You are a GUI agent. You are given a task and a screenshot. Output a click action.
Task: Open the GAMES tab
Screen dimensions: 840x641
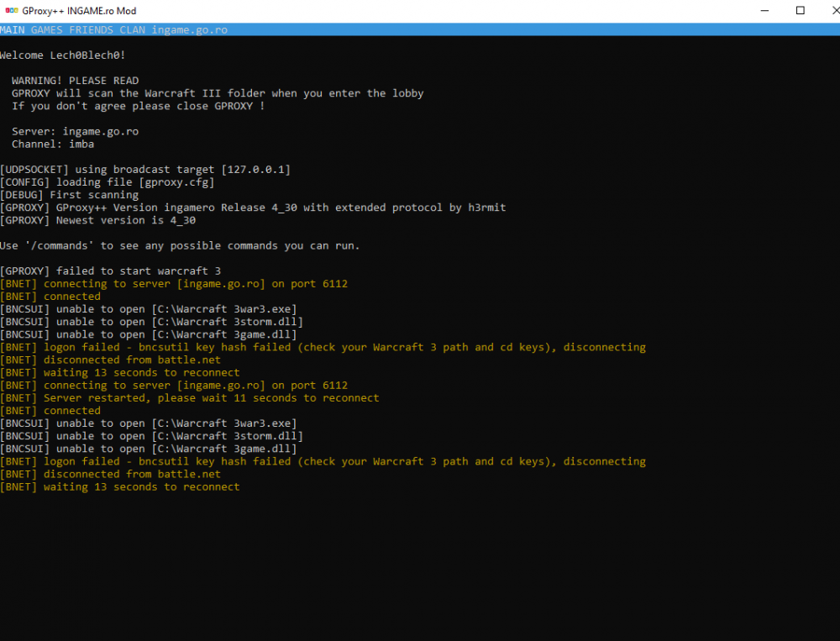(x=47, y=30)
